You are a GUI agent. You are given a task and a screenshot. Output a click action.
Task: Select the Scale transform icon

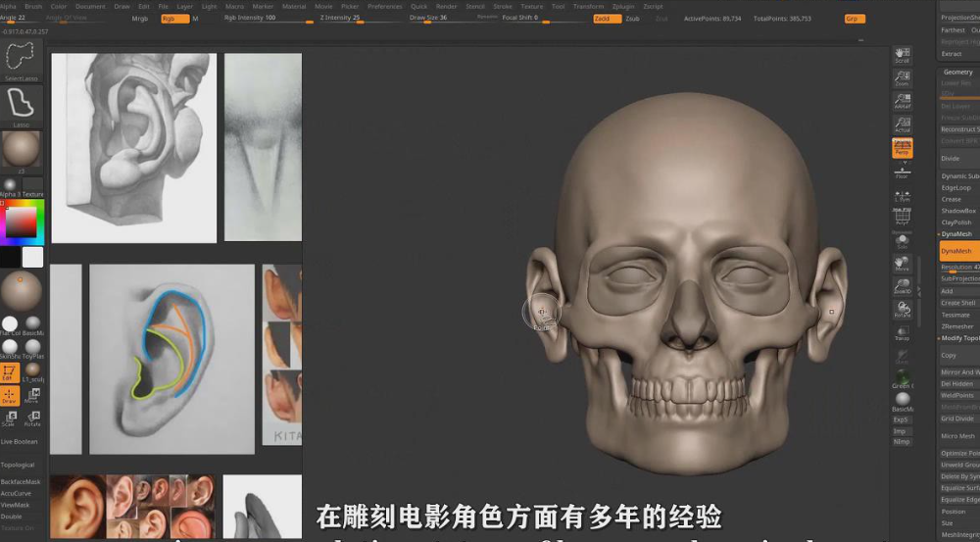tap(9, 419)
